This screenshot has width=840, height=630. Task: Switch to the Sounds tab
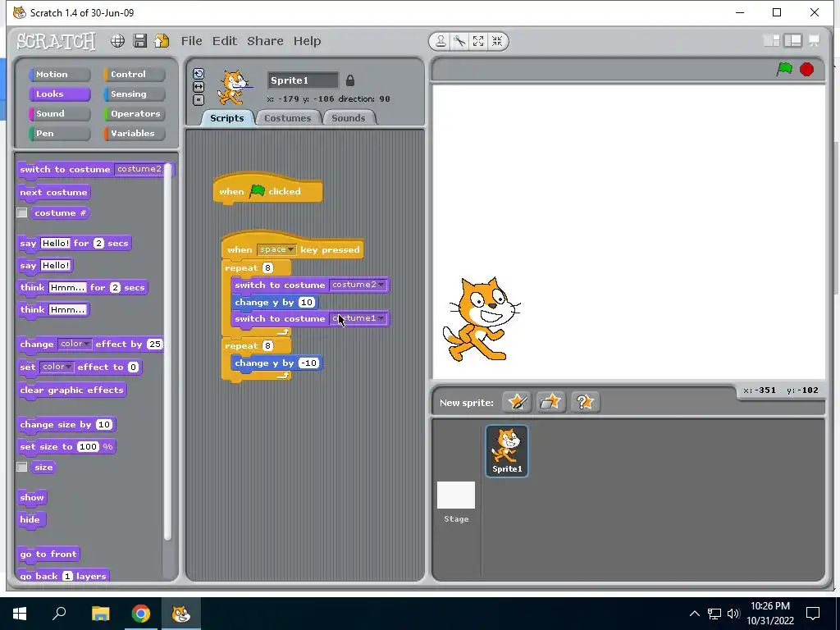coord(348,118)
